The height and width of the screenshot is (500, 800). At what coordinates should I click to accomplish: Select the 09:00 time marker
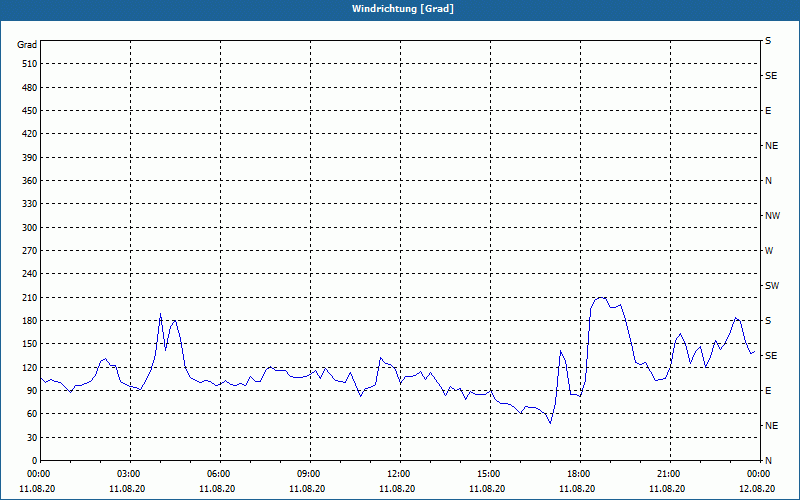tap(309, 474)
